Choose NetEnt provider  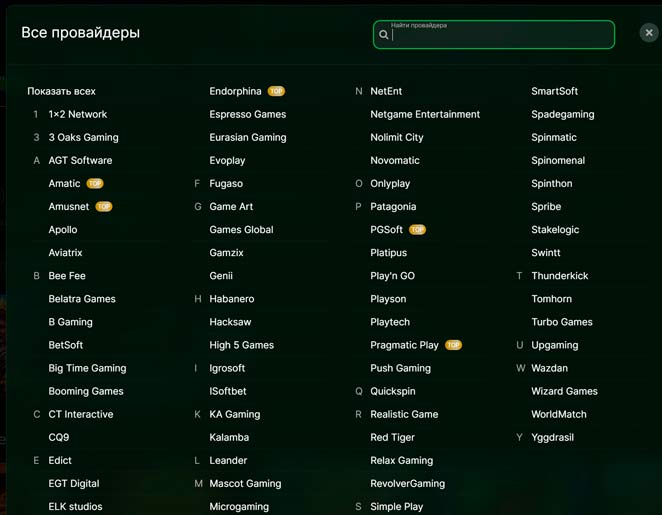point(386,91)
